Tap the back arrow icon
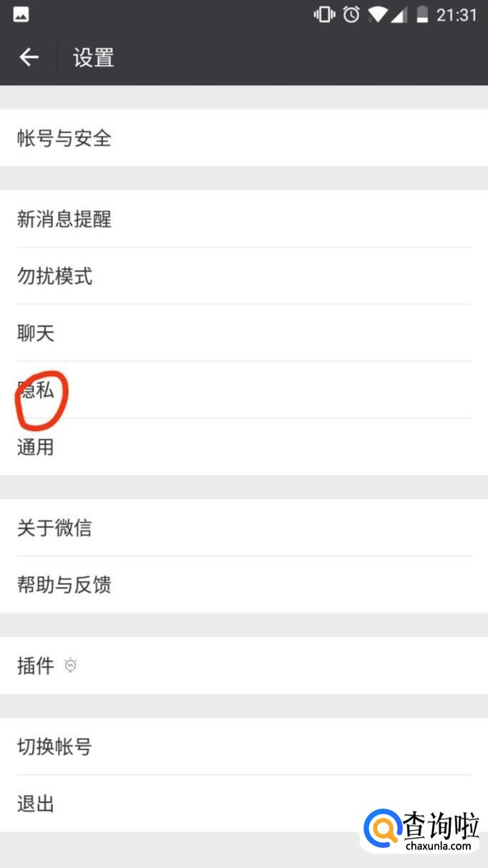 29,57
